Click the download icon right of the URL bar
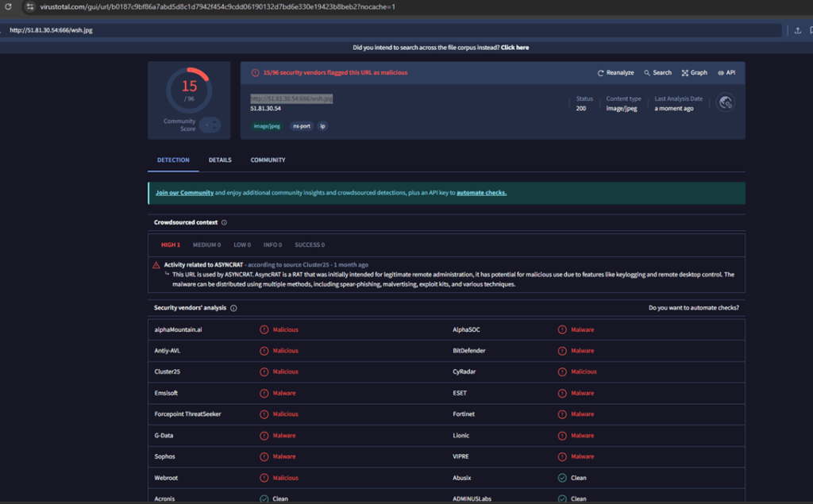The image size is (813, 504). (x=797, y=30)
